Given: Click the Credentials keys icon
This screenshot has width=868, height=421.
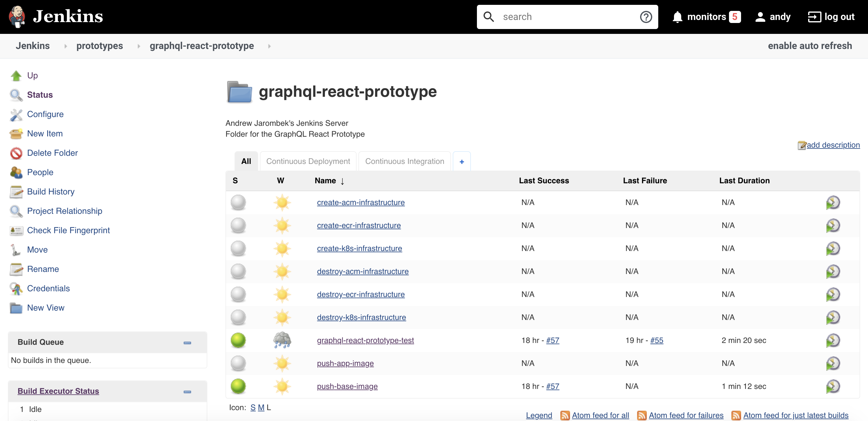Looking at the screenshot, I should point(16,289).
